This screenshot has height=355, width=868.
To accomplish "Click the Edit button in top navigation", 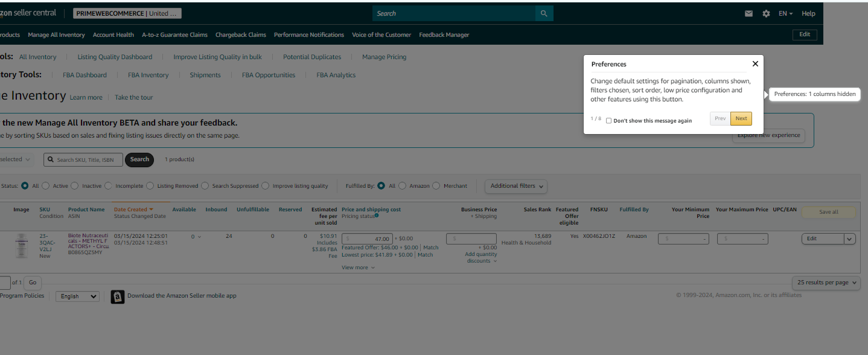I will tap(805, 34).
